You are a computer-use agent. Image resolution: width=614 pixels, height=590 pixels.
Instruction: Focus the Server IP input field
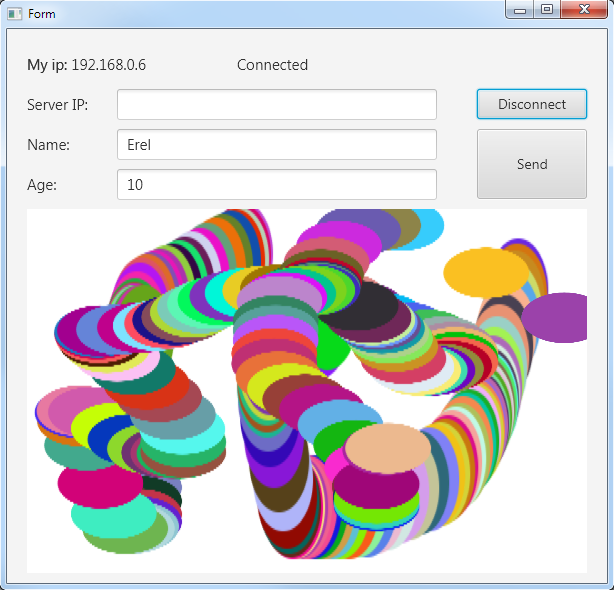tap(277, 105)
